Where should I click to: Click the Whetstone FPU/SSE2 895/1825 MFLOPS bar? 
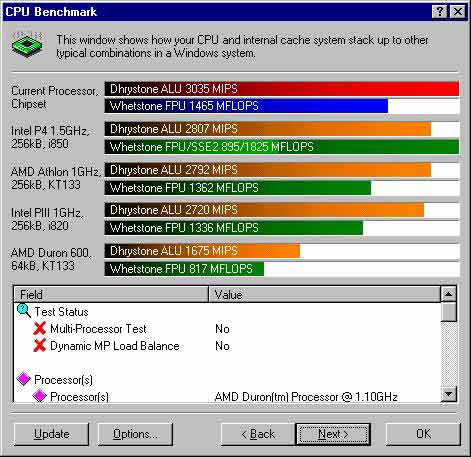coord(282,147)
